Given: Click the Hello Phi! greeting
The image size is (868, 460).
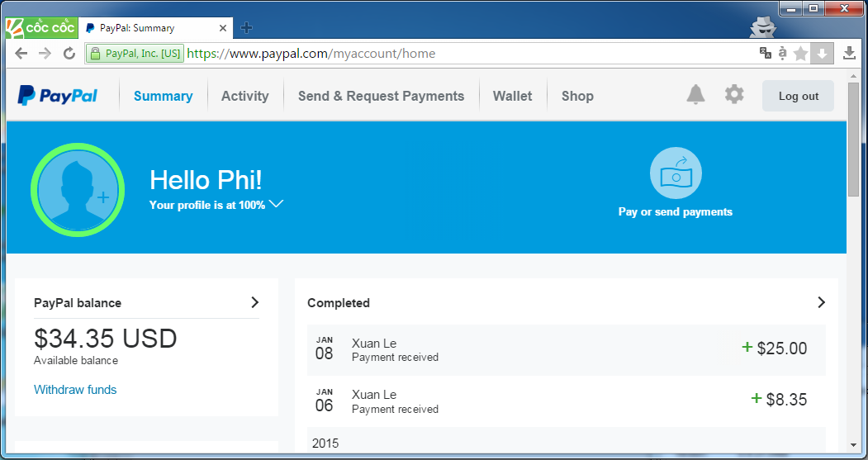Looking at the screenshot, I should pos(206,180).
